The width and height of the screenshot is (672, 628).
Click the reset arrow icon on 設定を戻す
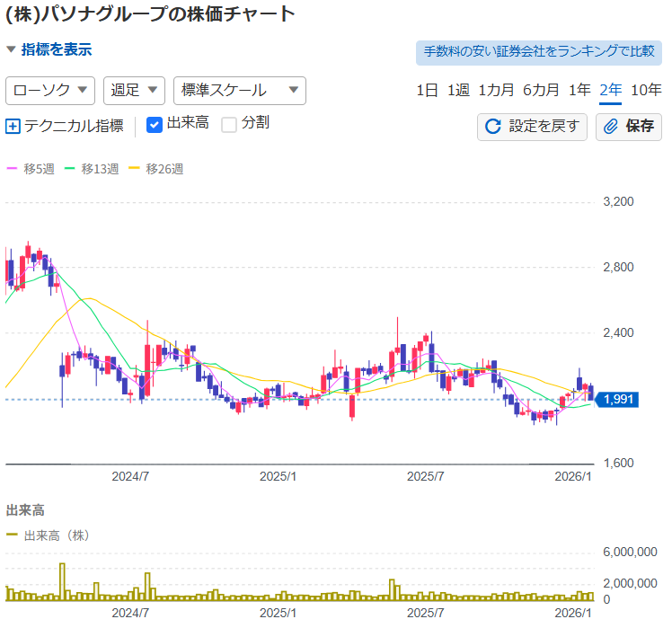point(492,127)
